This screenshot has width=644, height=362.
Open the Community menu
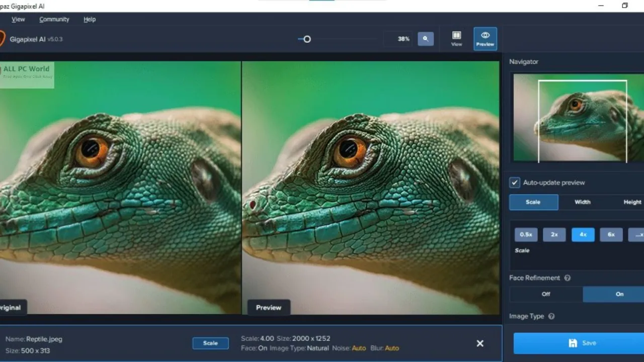click(54, 19)
